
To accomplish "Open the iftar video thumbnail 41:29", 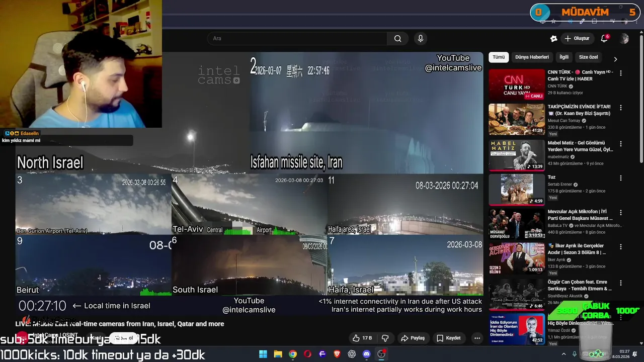I will pos(517,119).
